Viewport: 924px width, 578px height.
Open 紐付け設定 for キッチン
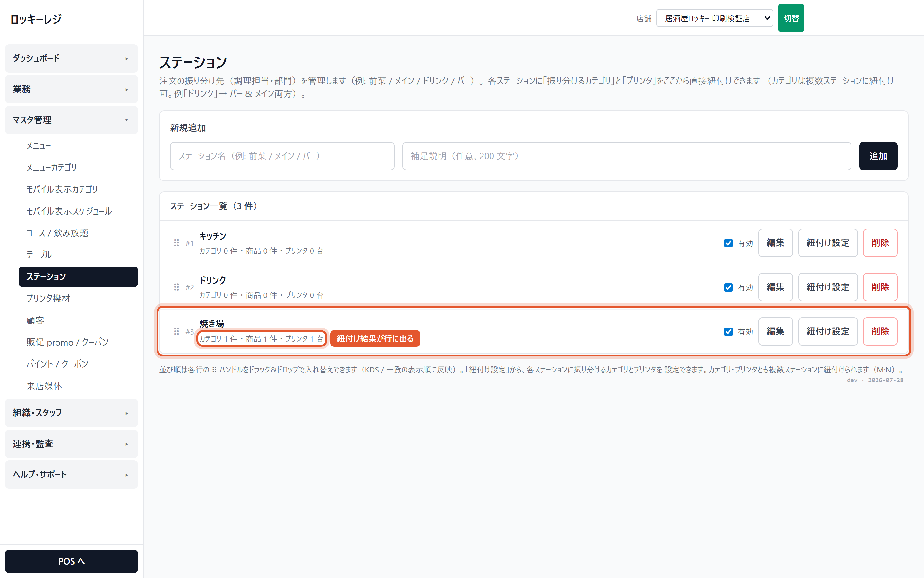[x=827, y=243]
